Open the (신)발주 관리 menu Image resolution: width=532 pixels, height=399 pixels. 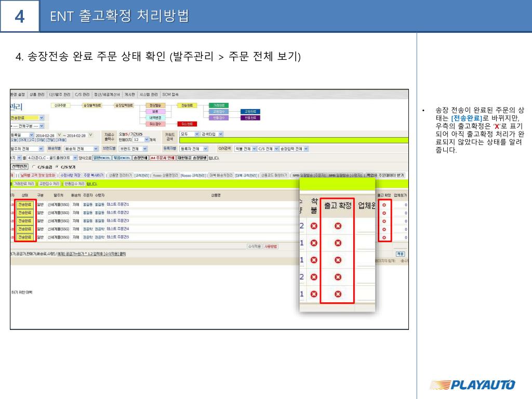point(59,95)
